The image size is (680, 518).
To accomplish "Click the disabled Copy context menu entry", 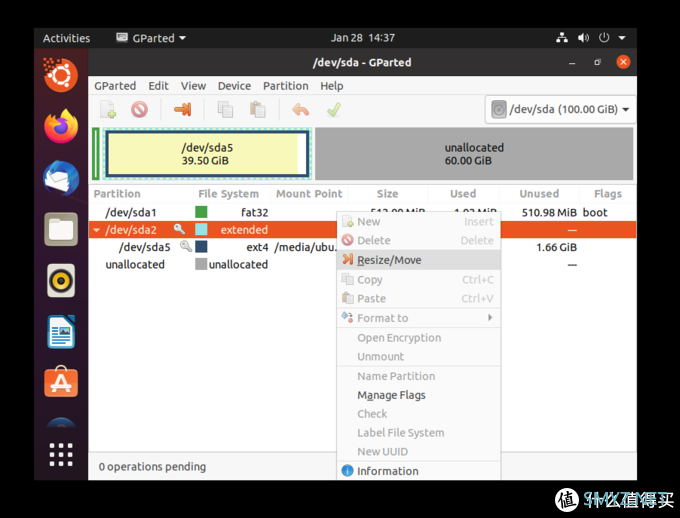I will click(x=418, y=279).
